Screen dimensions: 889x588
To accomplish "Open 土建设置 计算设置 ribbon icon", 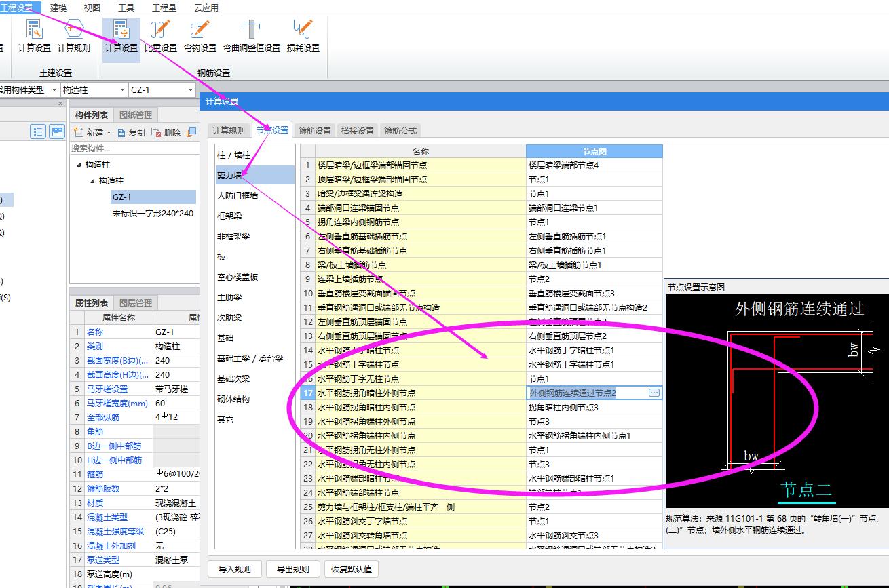I will coord(34,36).
